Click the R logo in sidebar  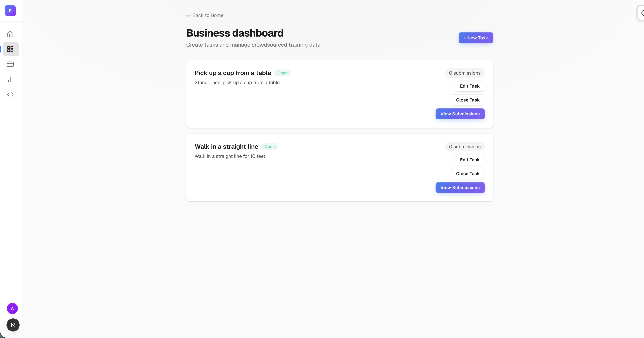(10, 11)
